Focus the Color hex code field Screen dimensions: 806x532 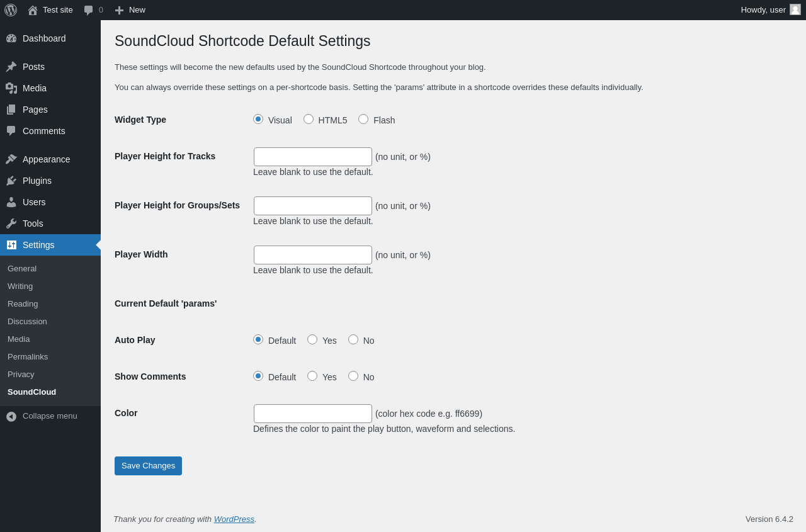(313, 414)
